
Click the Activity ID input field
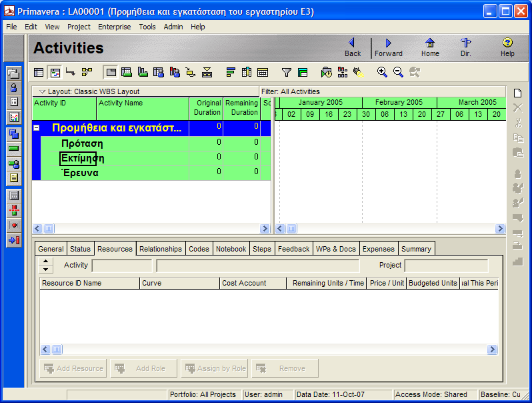122,266
